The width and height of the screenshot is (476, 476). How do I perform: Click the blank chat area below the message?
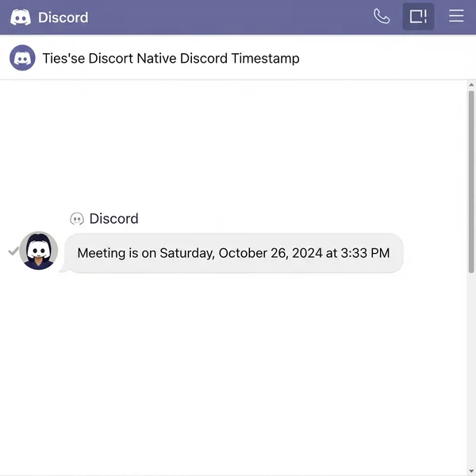click(238, 365)
